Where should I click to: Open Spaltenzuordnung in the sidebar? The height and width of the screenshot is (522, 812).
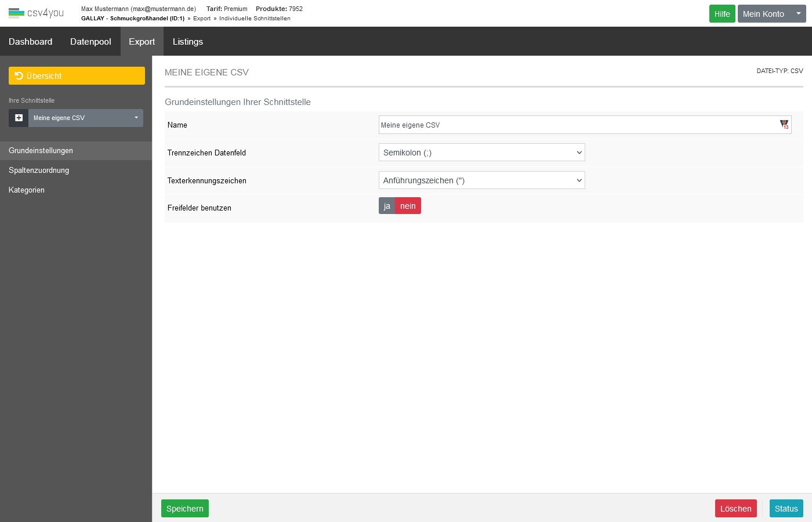pos(39,171)
